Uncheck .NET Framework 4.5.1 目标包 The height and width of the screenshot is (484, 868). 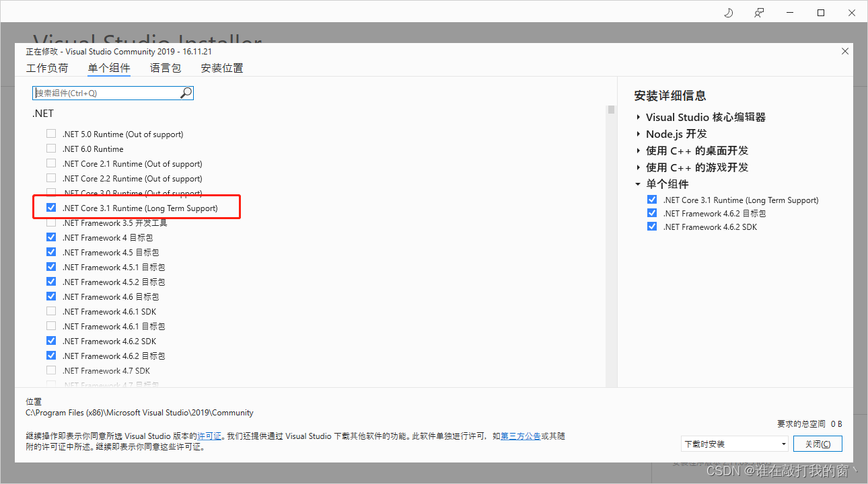tap(51, 267)
